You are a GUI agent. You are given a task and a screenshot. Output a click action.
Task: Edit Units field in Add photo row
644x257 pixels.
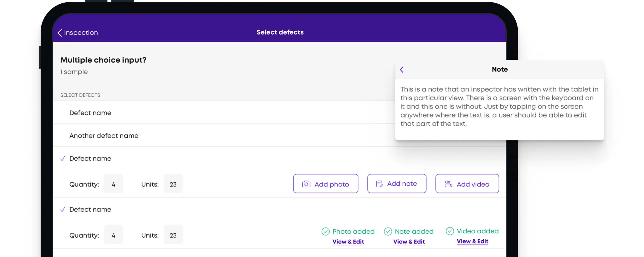click(x=173, y=184)
